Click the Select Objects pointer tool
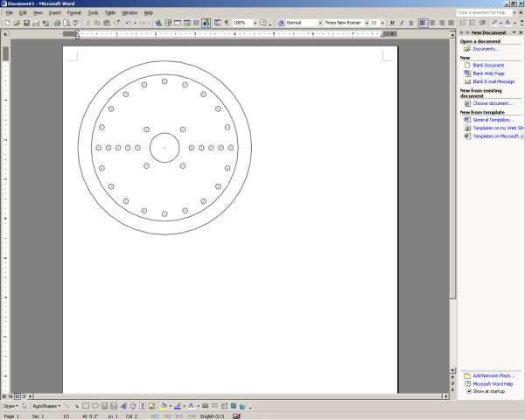 (x=24, y=406)
